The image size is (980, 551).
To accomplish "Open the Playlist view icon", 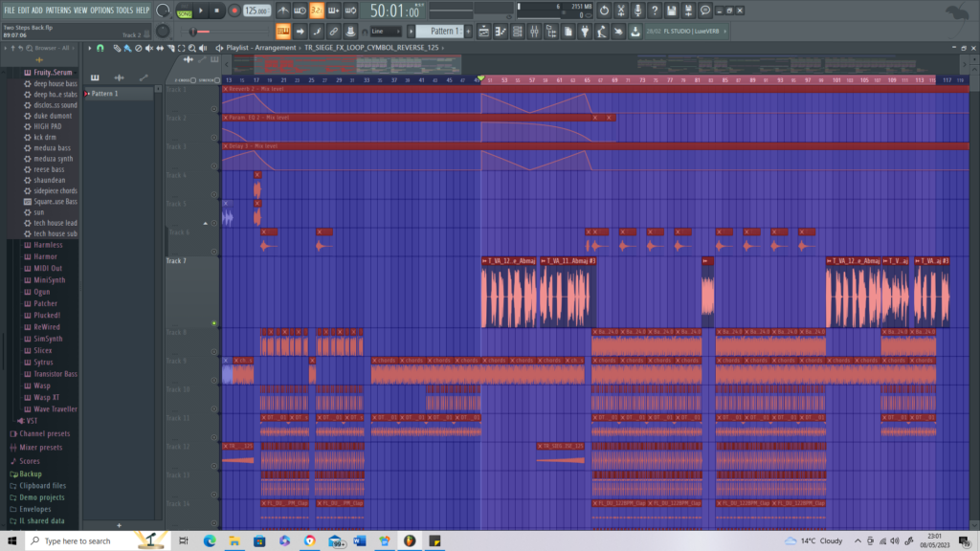I will [x=483, y=32].
